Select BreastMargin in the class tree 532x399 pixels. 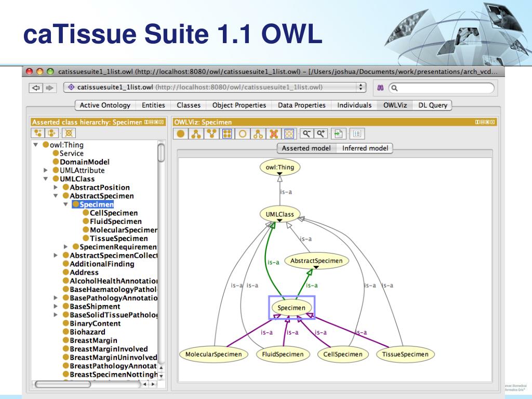tap(94, 340)
